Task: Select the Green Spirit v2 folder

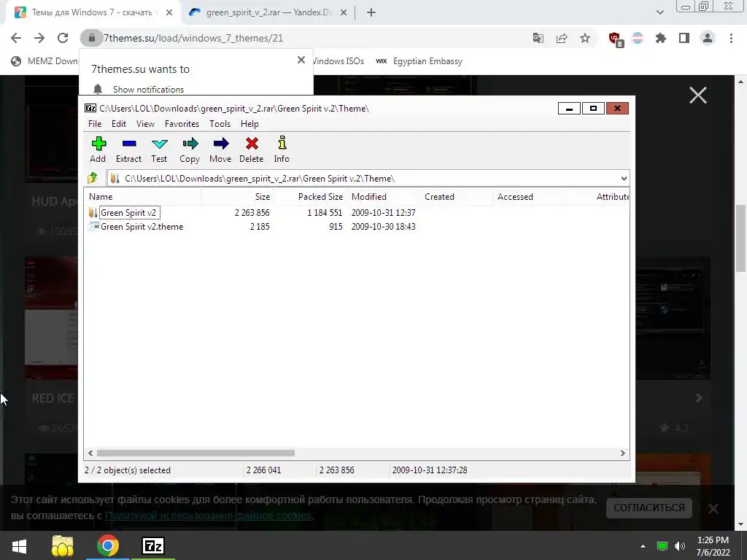Action: 128,213
